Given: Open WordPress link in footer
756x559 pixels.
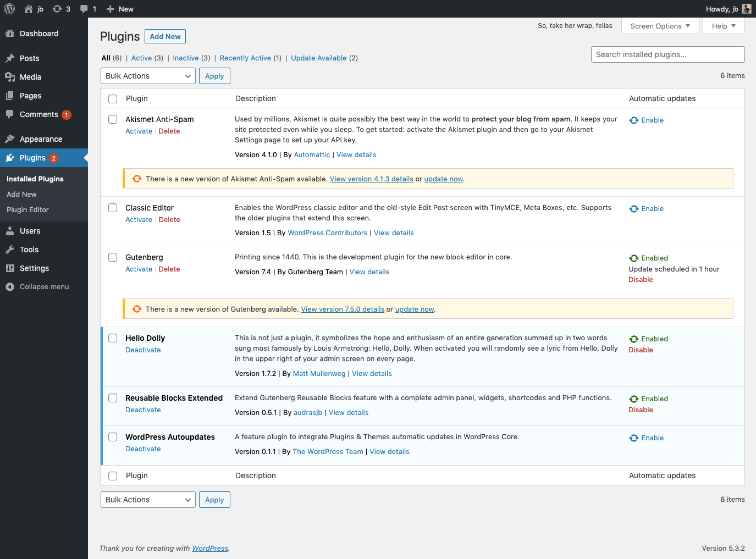Looking at the screenshot, I should pyautogui.click(x=210, y=548).
